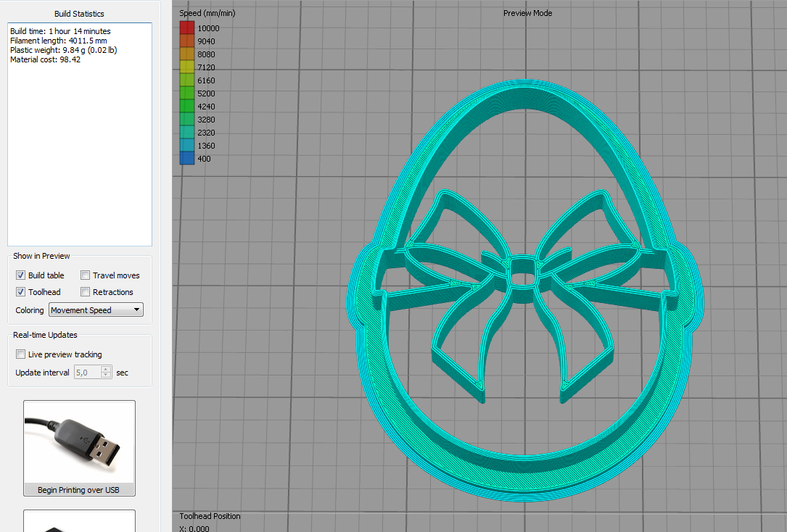Enable Live preview tracking
This screenshot has width=787, height=532.
coord(21,354)
